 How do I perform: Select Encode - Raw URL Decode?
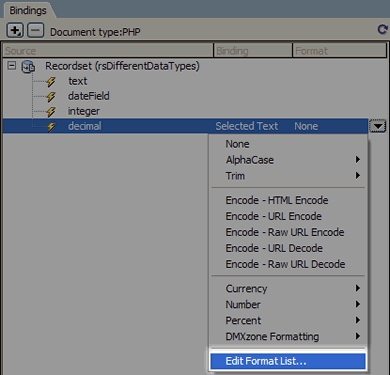coord(288,264)
